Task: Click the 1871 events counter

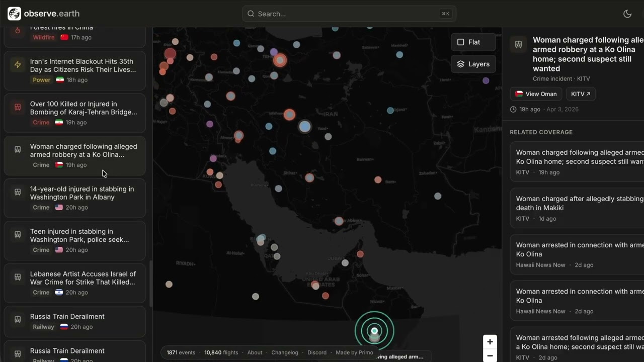Action: [x=181, y=352]
